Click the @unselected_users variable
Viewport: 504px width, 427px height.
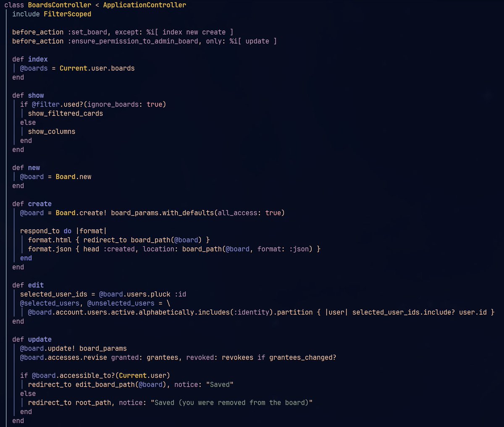121,303
